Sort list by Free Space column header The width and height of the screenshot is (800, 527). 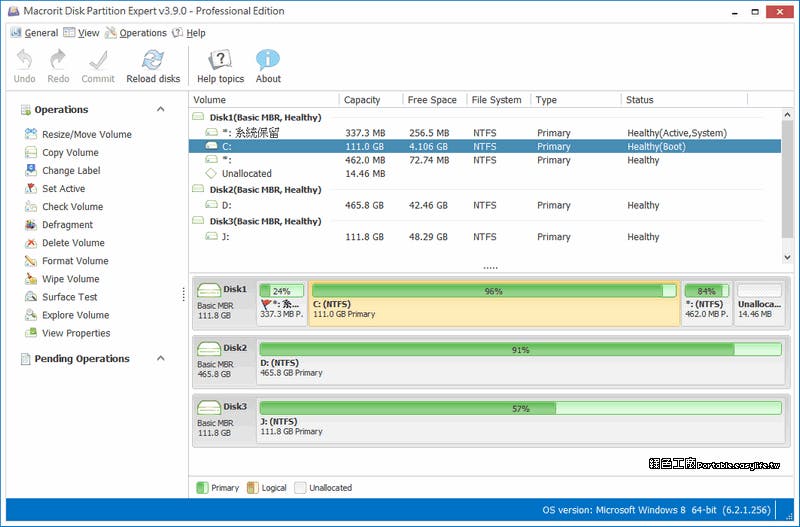[432, 100]
